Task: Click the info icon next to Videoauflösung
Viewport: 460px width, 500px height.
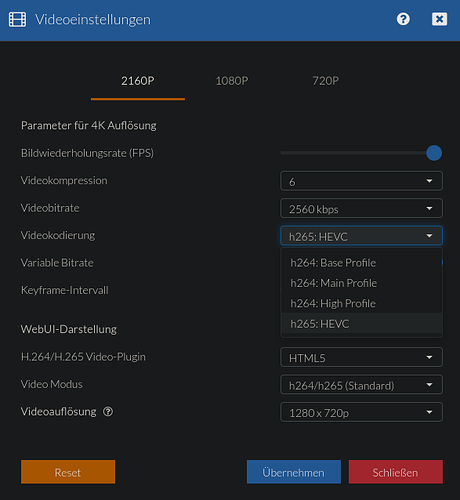Action: coord(108,412)
